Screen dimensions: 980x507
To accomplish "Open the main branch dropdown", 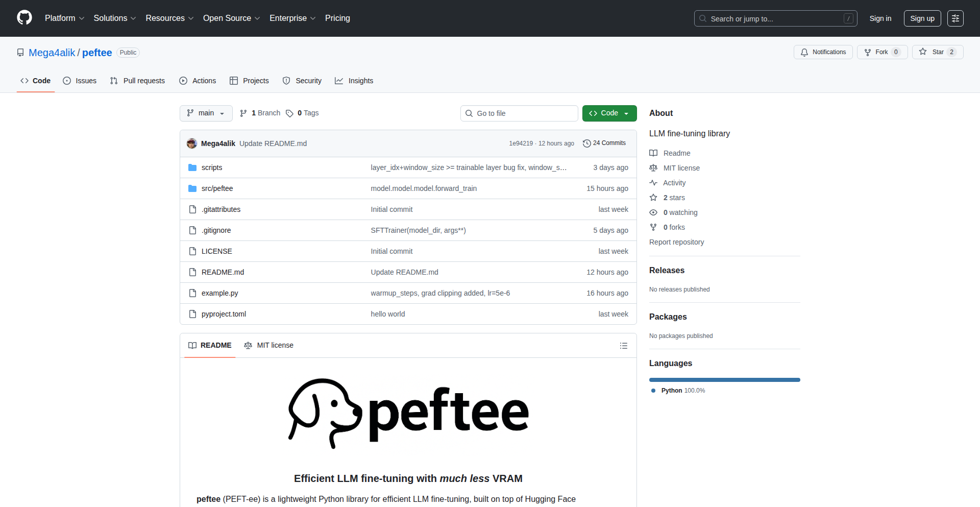I will (206, 113).
